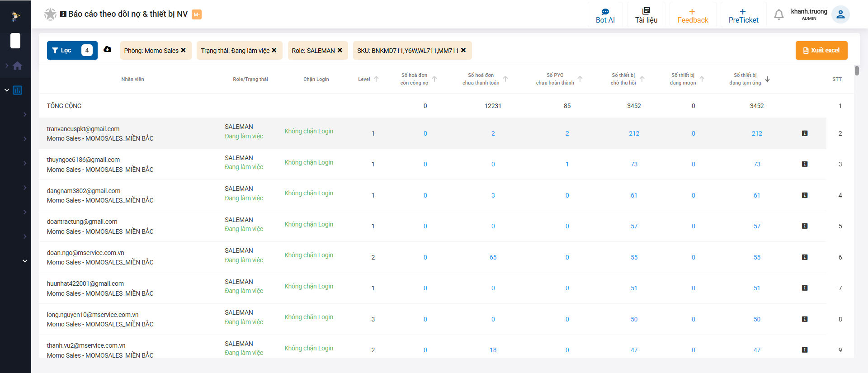Remove the Trạng thái: Đang làm việc filter
Viewport: 868px width, 373px height.
[x=274, y=50]
